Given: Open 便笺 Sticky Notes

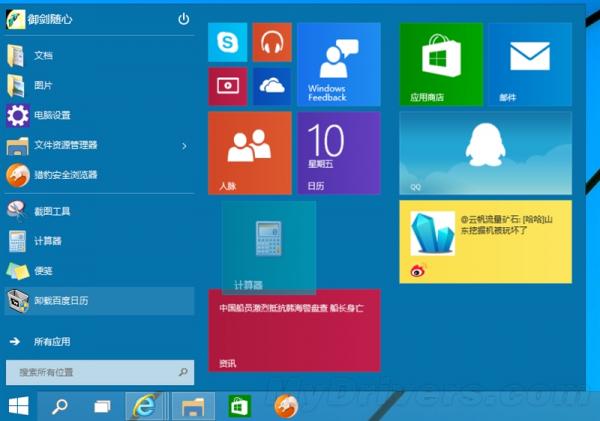Looking at the screenshot, I should point(99,271).
